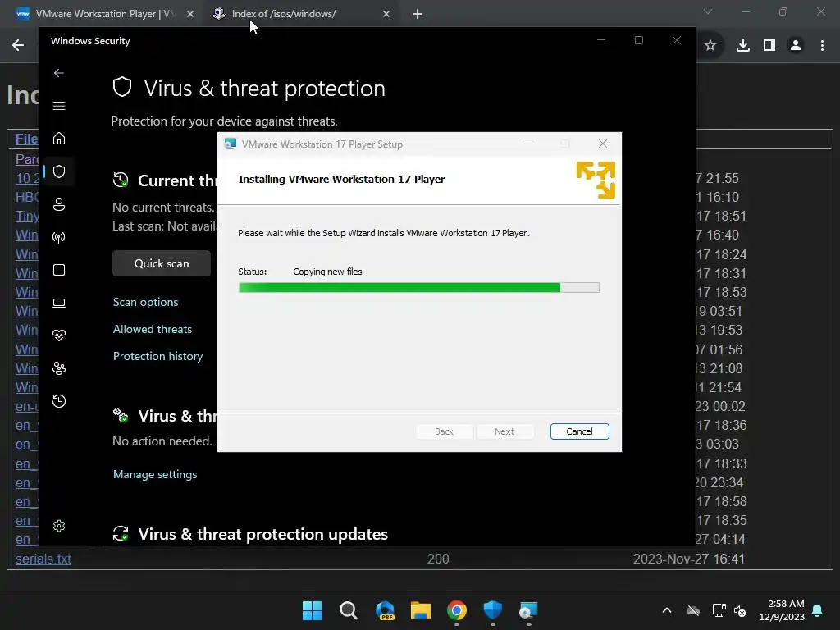The width and height of the screenshot is (840, 630).
Task: Open browser downloads icon
Action: point(743,46)
